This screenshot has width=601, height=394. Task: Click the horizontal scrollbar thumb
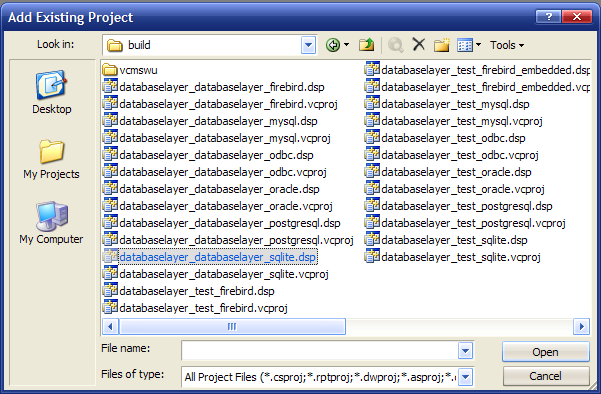(x=232, y=327)
